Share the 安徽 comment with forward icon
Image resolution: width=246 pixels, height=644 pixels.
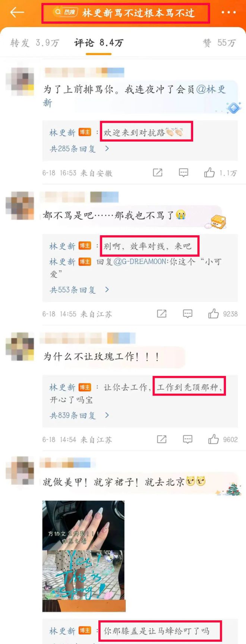pyautogui.click(x=158, y=172)
